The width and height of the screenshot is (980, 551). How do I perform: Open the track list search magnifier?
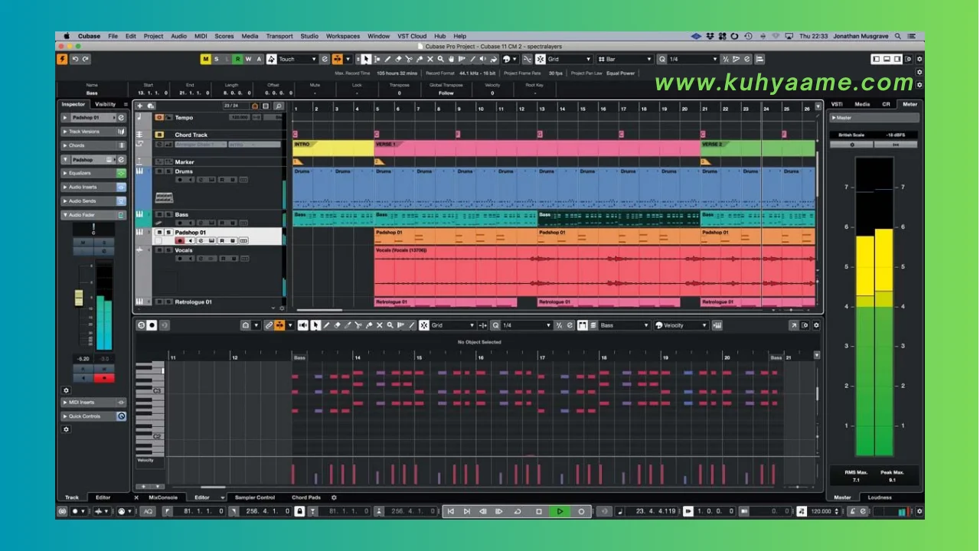tap(279, 106)
